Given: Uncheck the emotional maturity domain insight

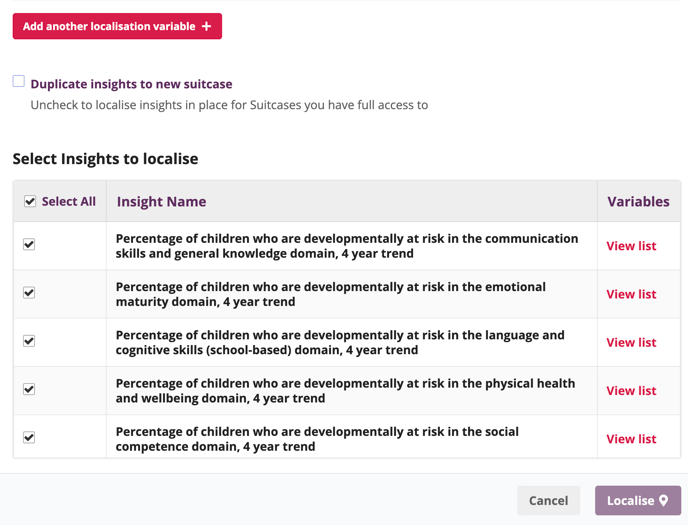Looking at the screenshot, I should point(29,293).
